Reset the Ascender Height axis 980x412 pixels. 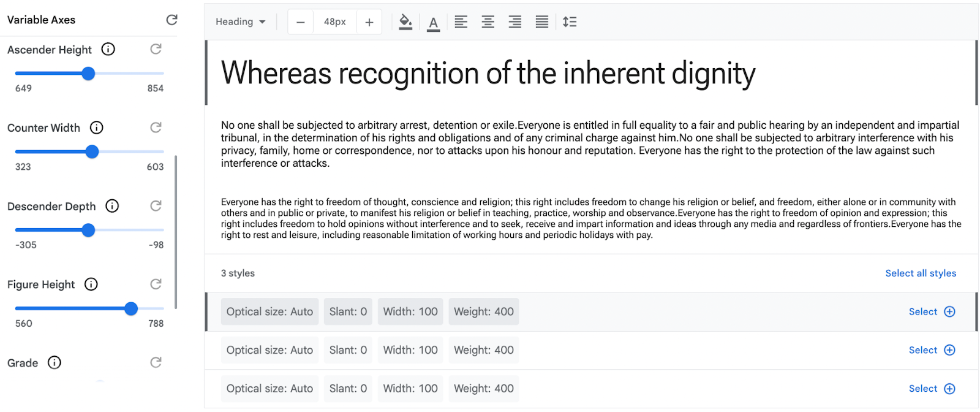[156, 49]
